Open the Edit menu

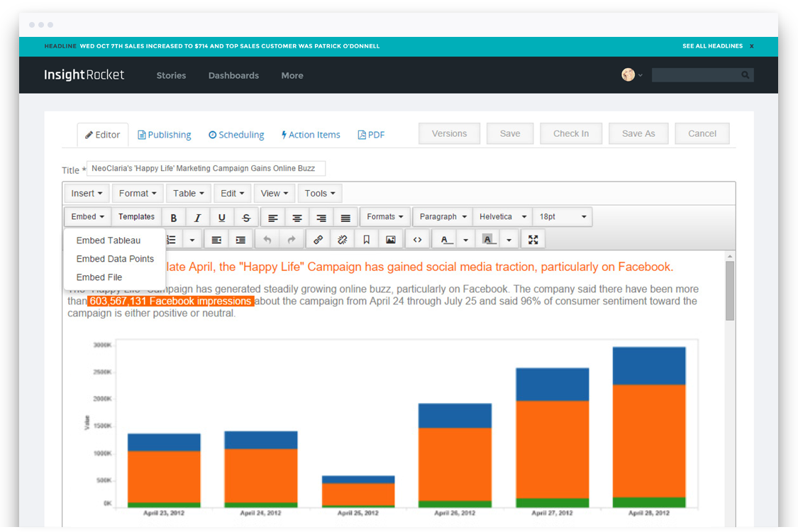232,194
